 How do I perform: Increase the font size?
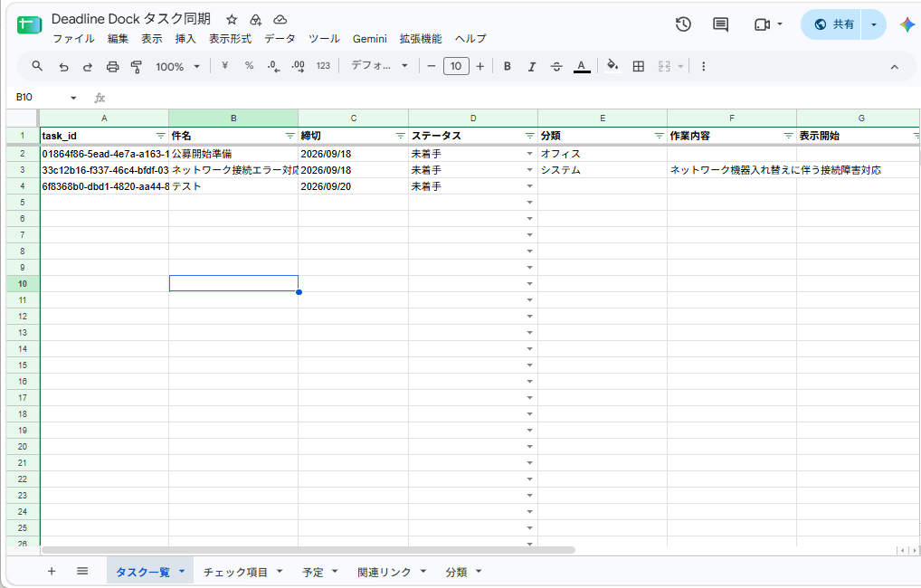point(480,66)
